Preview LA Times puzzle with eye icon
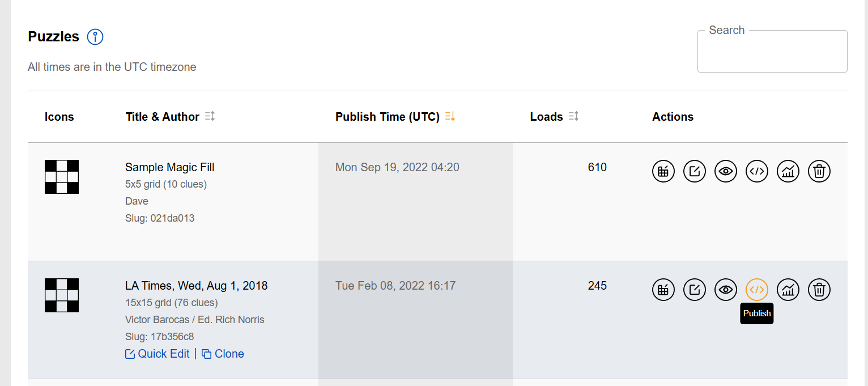 tap(726, 289)
